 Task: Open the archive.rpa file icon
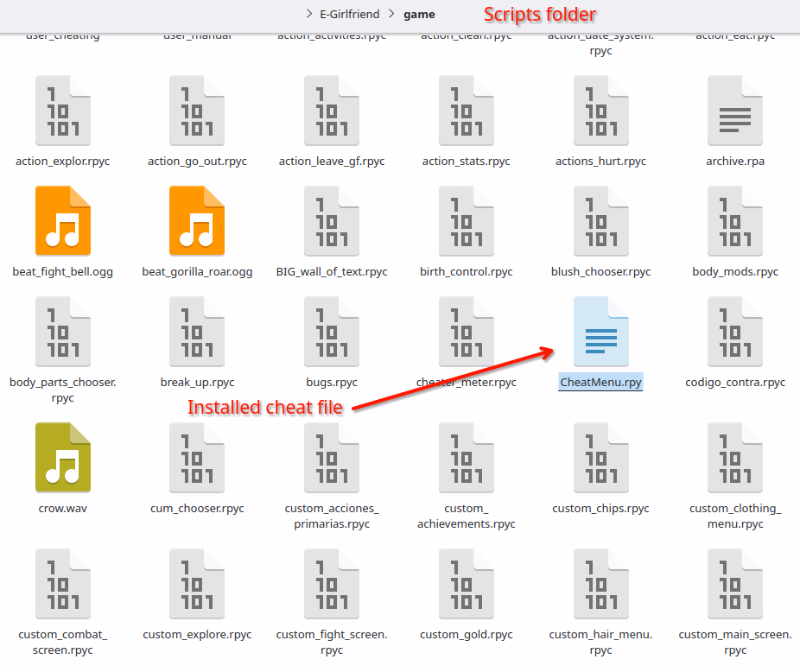tap(734, 111)
